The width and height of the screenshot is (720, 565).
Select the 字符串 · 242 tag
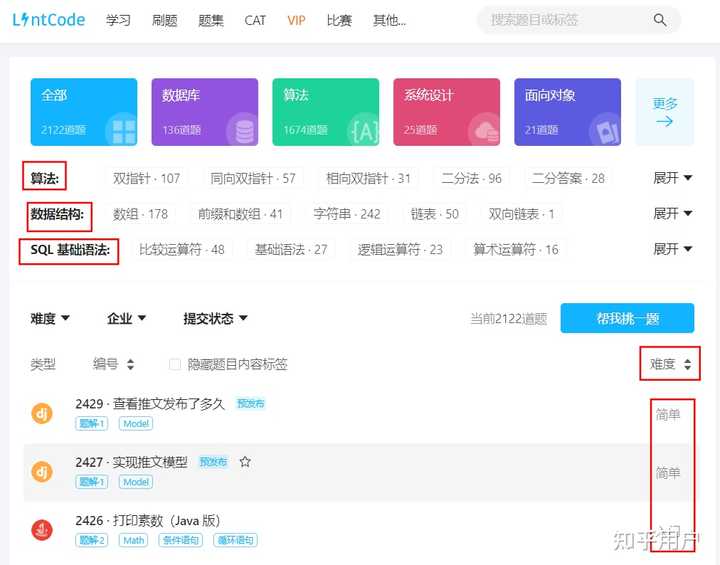(347, 214)
